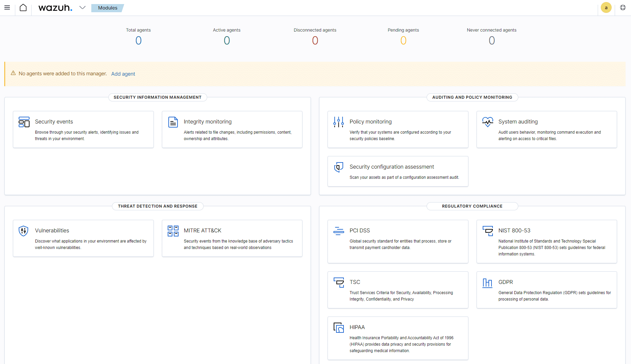Click the MITRE ATT&CK grid icon

coord(173,231)
